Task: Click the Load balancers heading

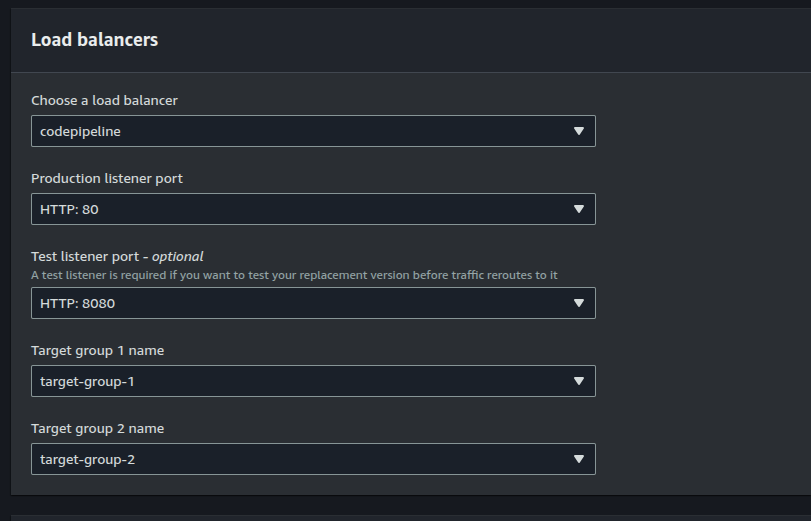Action: [x=95, y=40]
